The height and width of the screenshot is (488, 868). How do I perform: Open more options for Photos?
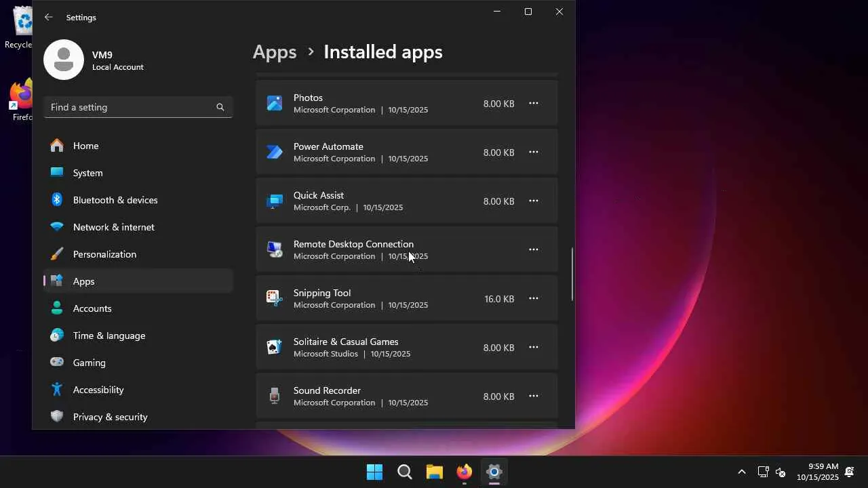coord(534,104)
